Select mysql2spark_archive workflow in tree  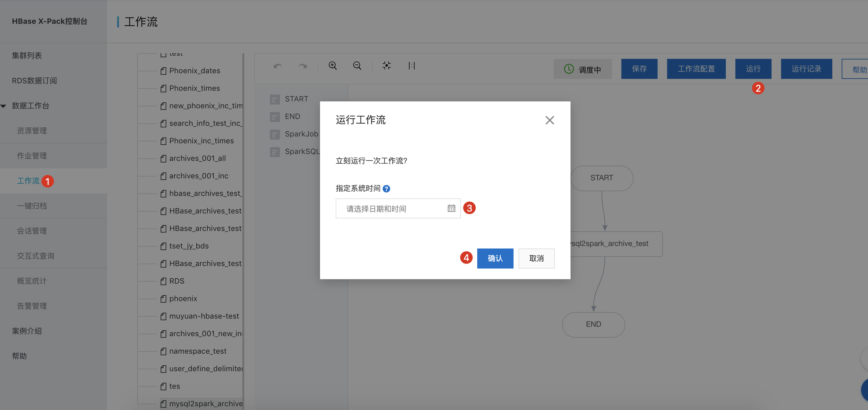click(x=206, y=404)
